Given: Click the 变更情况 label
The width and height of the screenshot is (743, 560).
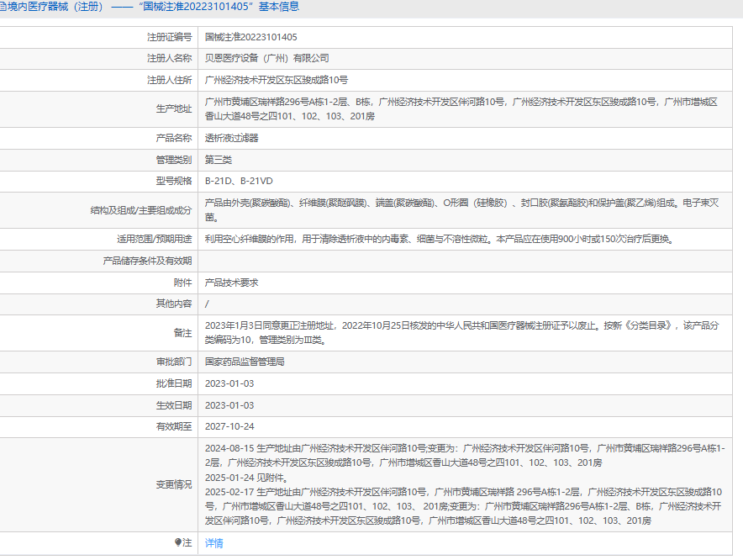Looking at the screenshot, I should (174, 484).
